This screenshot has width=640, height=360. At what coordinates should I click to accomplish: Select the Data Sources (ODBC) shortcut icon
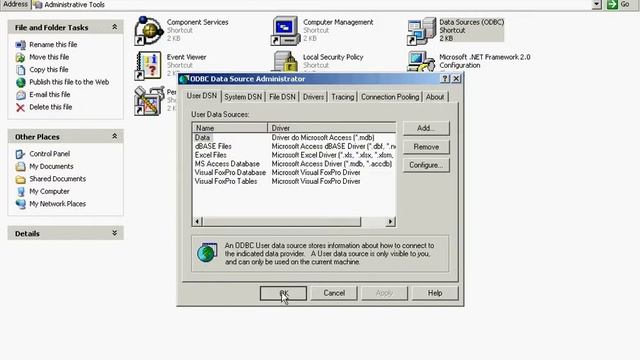tap(421, 31)
